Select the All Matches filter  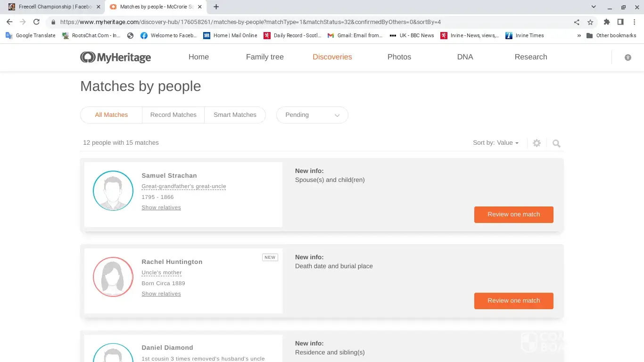point(111,115)
